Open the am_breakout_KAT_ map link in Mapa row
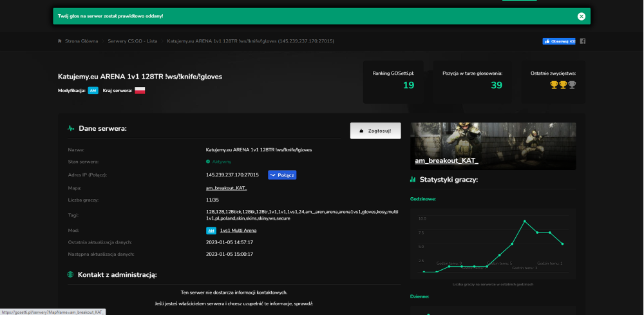The image size is (644, 315). tap(226, 188)
